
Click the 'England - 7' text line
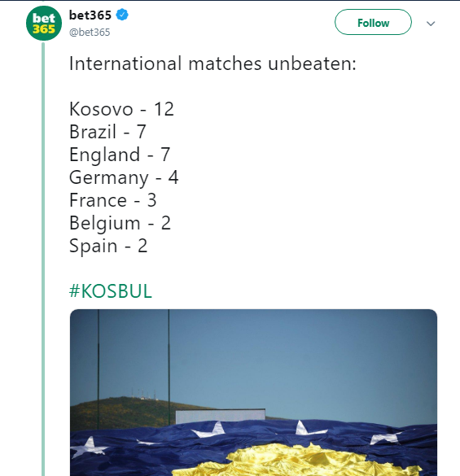120,155
